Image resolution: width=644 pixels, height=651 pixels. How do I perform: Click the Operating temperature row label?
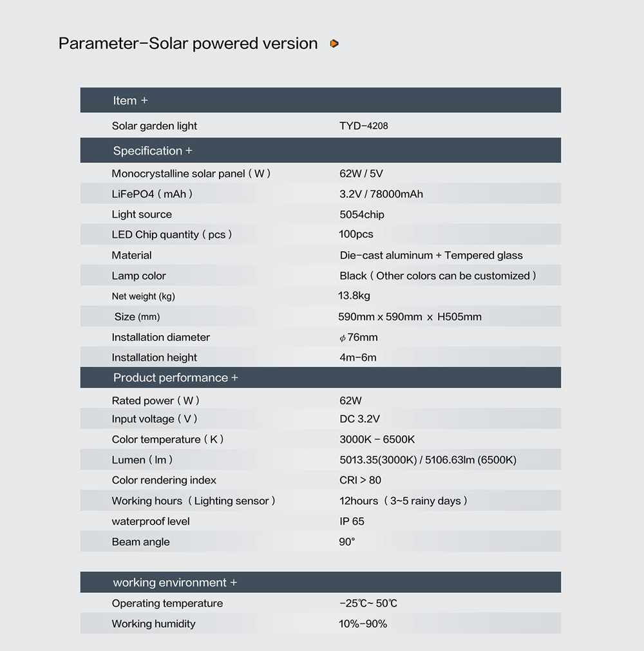(x=167, y=603)
